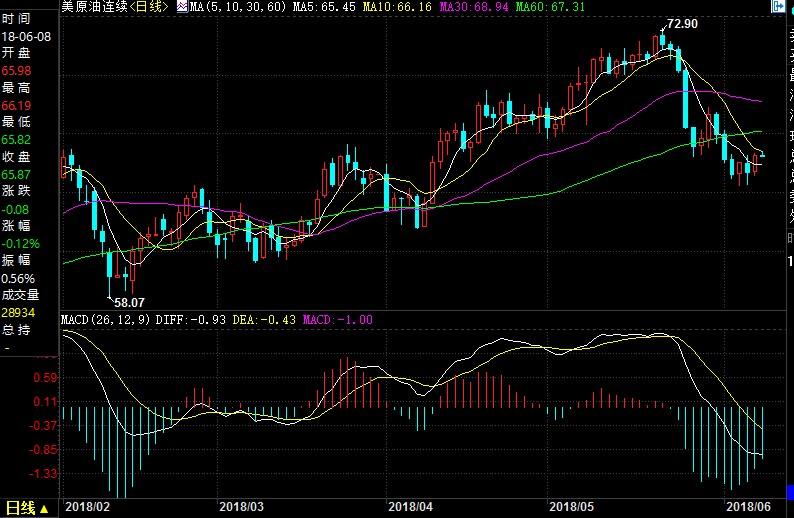Click the MACD axis value 0.59
Screen dimensions: 794x518
coord(46,378)
